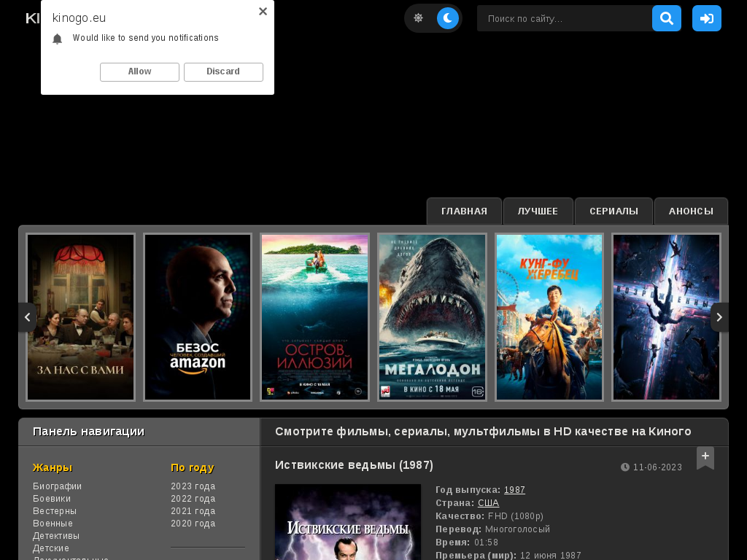Open the login sign-in icon
The image size is (747, 560).
(x=706, y=18)
